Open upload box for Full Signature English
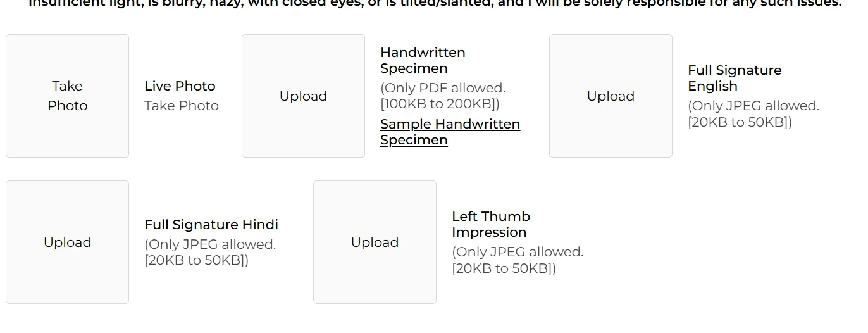The height and width of the screenshot is (333, 868). pos(611,96)
